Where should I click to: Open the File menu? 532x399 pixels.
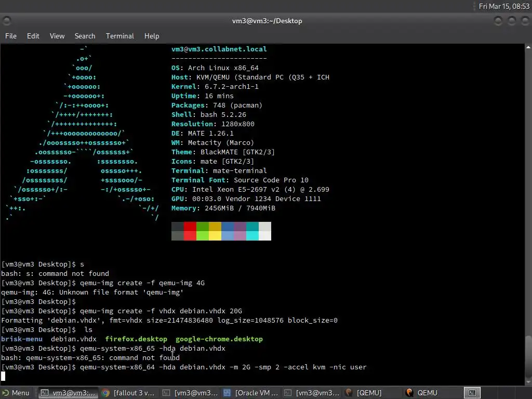pyautogui.click(x=11, y=36)
